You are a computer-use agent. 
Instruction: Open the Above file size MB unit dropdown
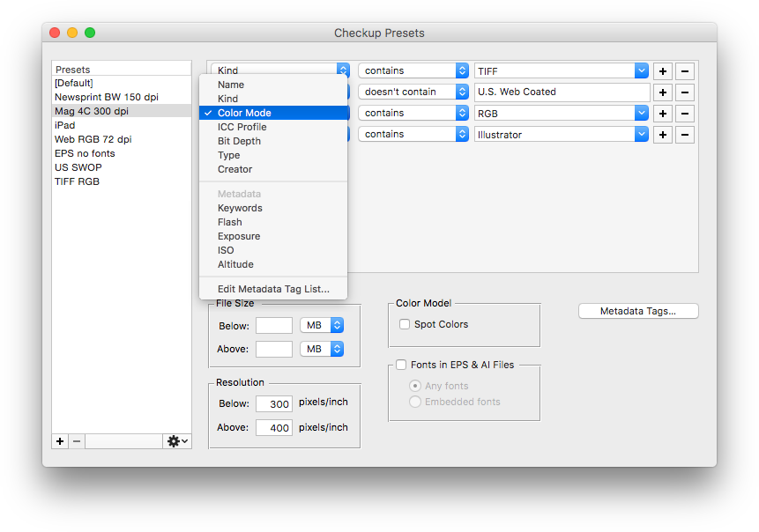pos(322,349)
